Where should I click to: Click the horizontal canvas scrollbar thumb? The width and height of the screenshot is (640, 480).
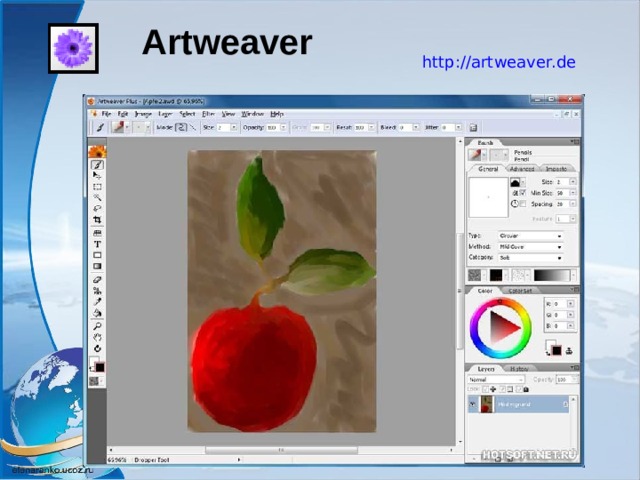281,450
